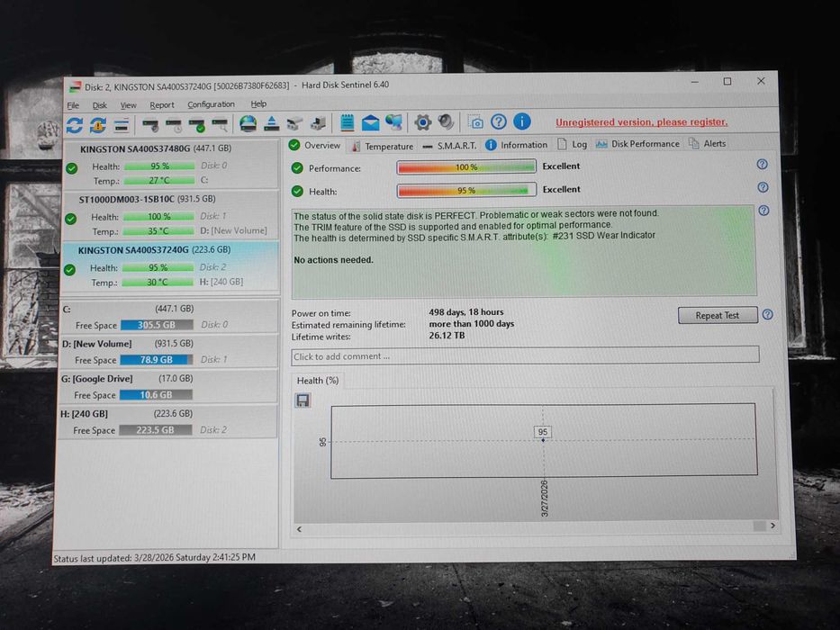Select the C: partition entry
Viewport: 840px width, 630px height.
[168, 317]
